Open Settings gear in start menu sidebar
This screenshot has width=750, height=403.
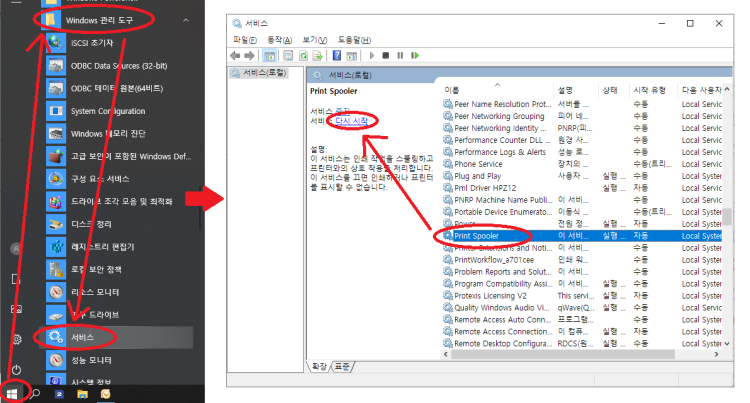pyautogui.click(x=16, y=339)
